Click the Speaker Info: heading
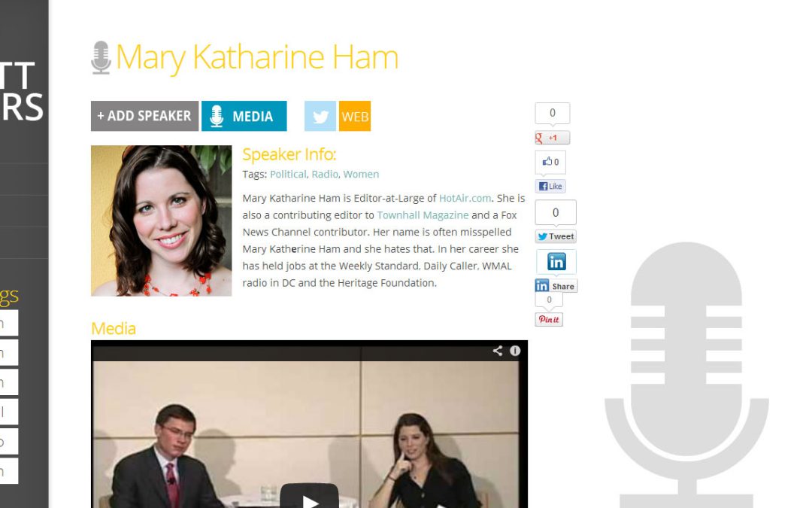Screen dimensions: 812x508 tap(289, 154)
